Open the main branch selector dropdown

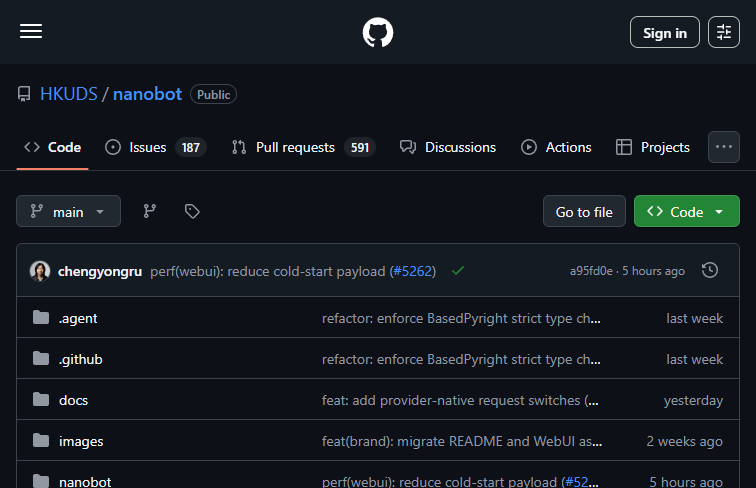pos(68,211)
